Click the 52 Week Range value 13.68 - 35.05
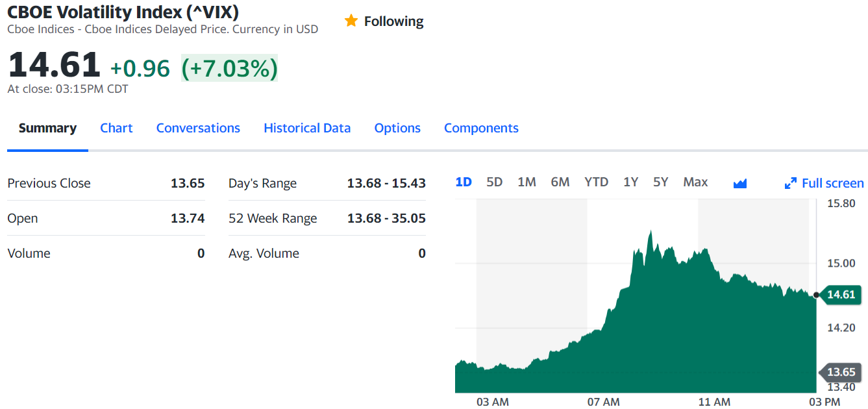 click(386, 218)
